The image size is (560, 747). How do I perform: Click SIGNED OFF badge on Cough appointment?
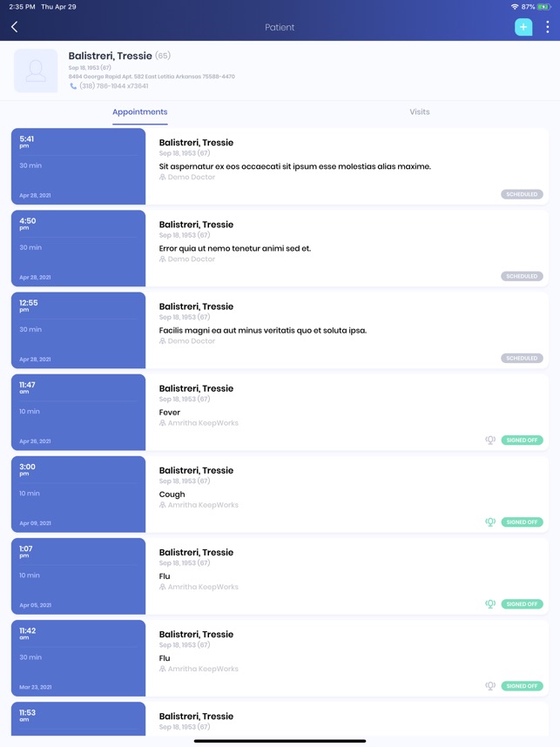point(522,522)
